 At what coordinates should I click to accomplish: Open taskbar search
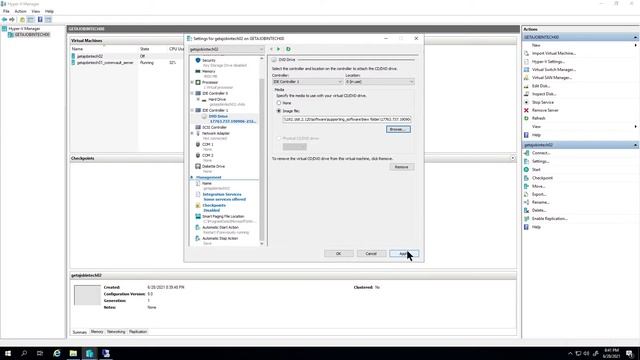(x=24, y=353)
